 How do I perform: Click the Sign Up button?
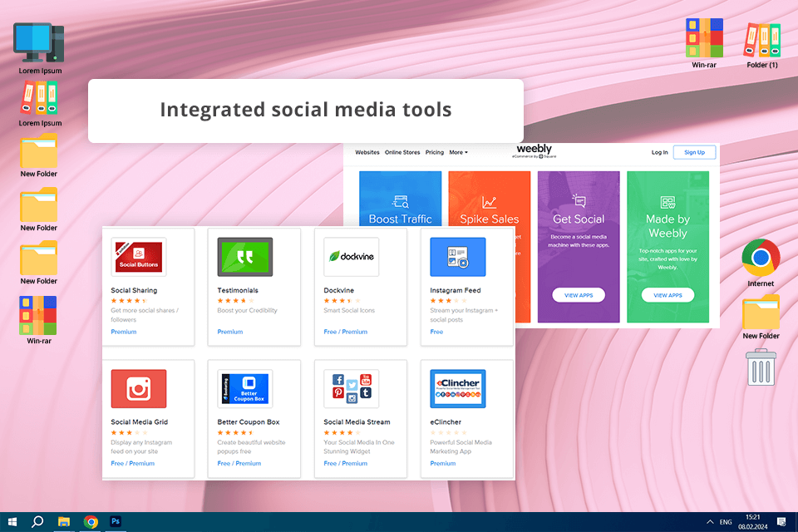click(694, 152)
